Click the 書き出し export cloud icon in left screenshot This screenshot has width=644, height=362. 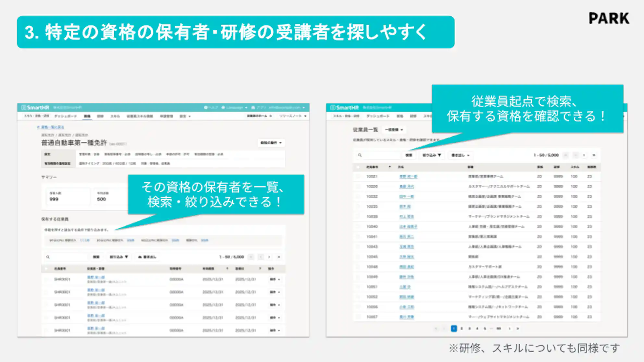pos(140,257)
